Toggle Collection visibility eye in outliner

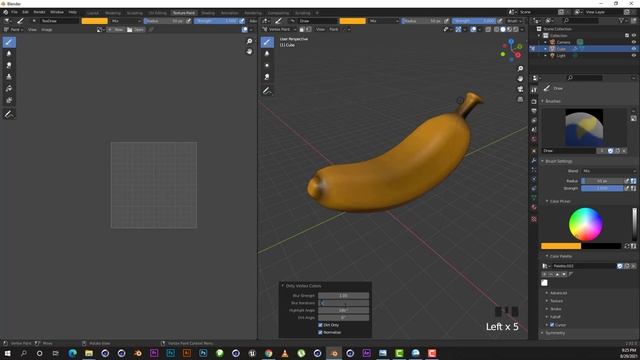[634, 36]
